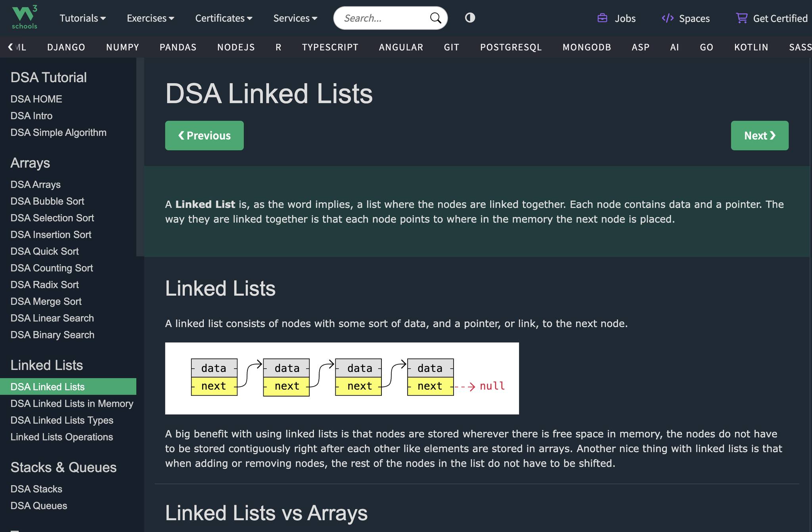Select R in topic bar

278,47
